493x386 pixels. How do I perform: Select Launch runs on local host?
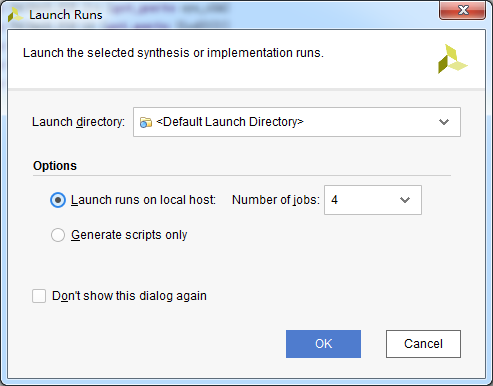point(58,200)
